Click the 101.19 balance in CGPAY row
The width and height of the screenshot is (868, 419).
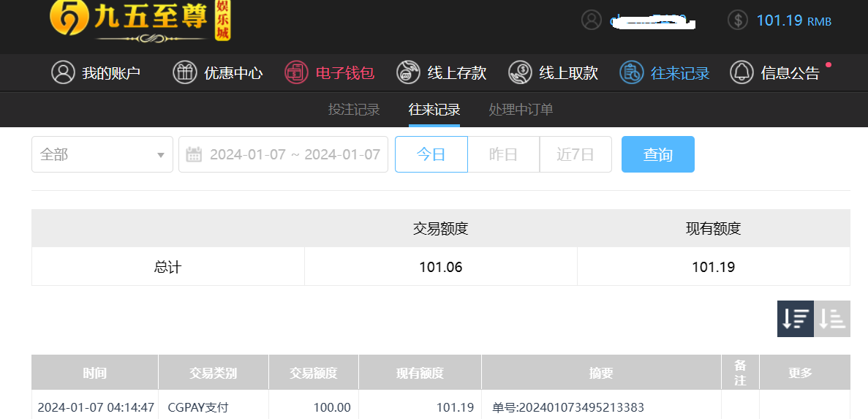click(x=455, y=408)
